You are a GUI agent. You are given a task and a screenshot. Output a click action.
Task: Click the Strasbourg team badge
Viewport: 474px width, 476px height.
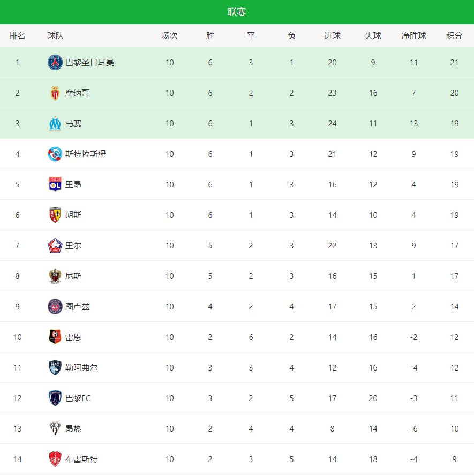(x=55, y=154)
